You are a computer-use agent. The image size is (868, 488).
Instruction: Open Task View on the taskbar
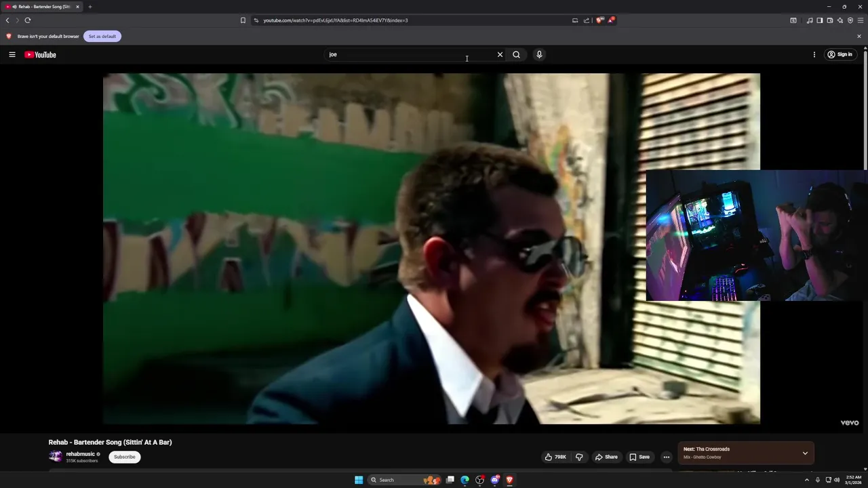point(450,480)
